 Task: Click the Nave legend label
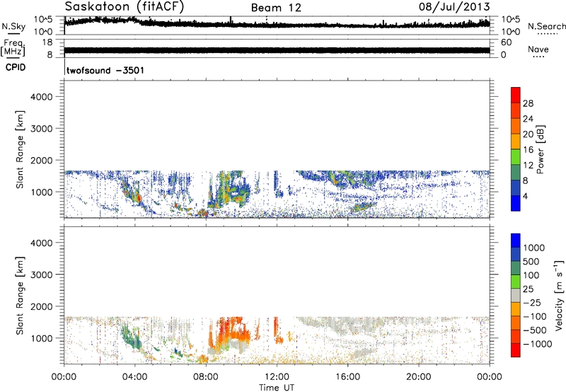(538, 49)
